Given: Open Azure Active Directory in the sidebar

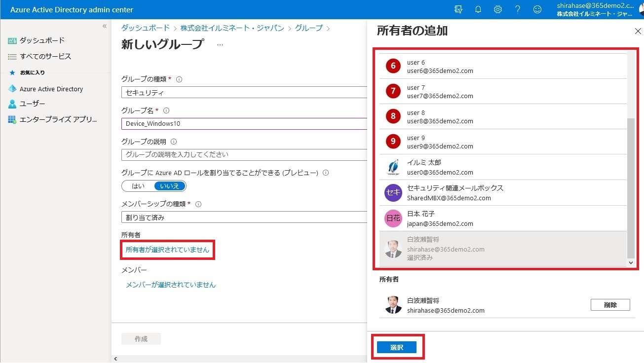Looking at the screenshot, I should coord(51,89).
